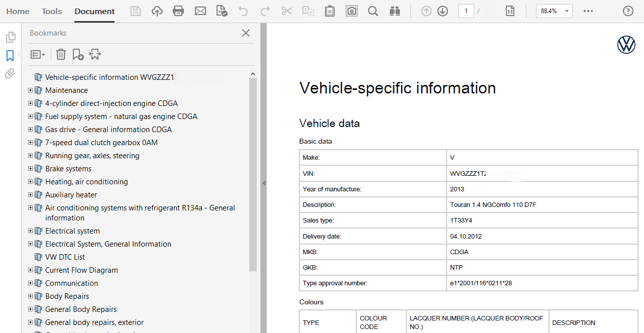644x333 pixels.
Task: Show the page thumbnails panel
Action: coord(10,37)
